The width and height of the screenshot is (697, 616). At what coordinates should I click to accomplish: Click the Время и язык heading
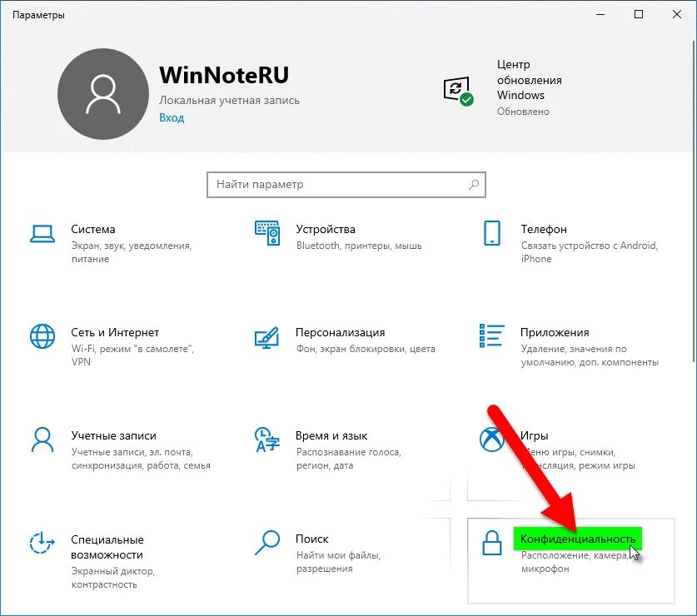coord(331,435)
